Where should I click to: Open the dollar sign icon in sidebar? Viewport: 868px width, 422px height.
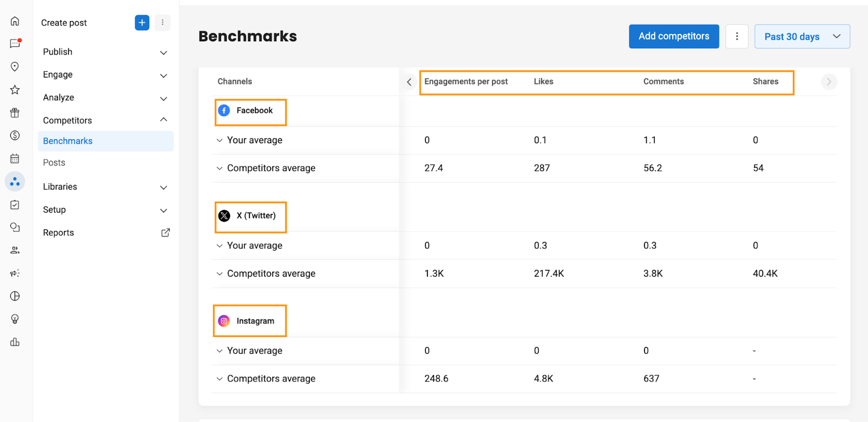pyautogui.click(x=15, y=136)
